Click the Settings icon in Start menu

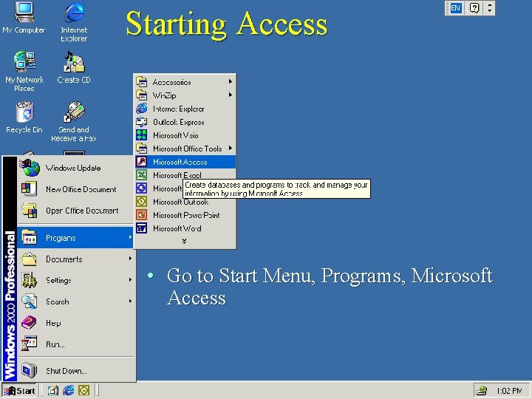(x=29, y=280)
